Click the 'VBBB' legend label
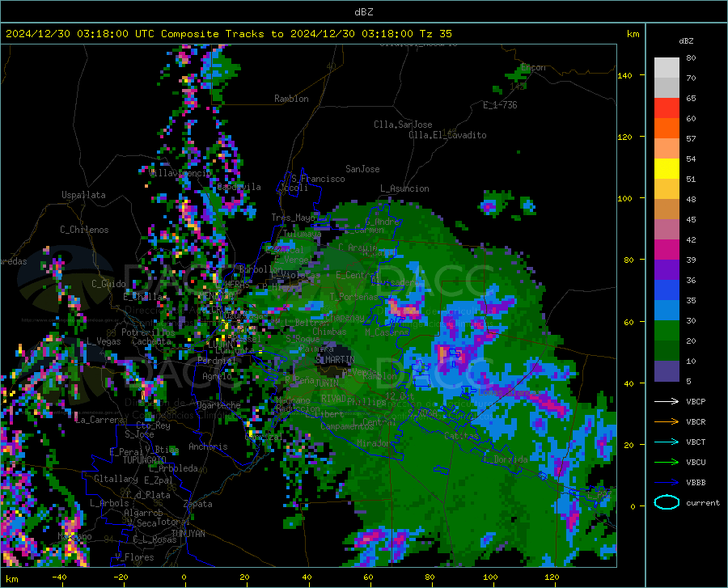This screenshot has height=588, width=728. (696, 483)
